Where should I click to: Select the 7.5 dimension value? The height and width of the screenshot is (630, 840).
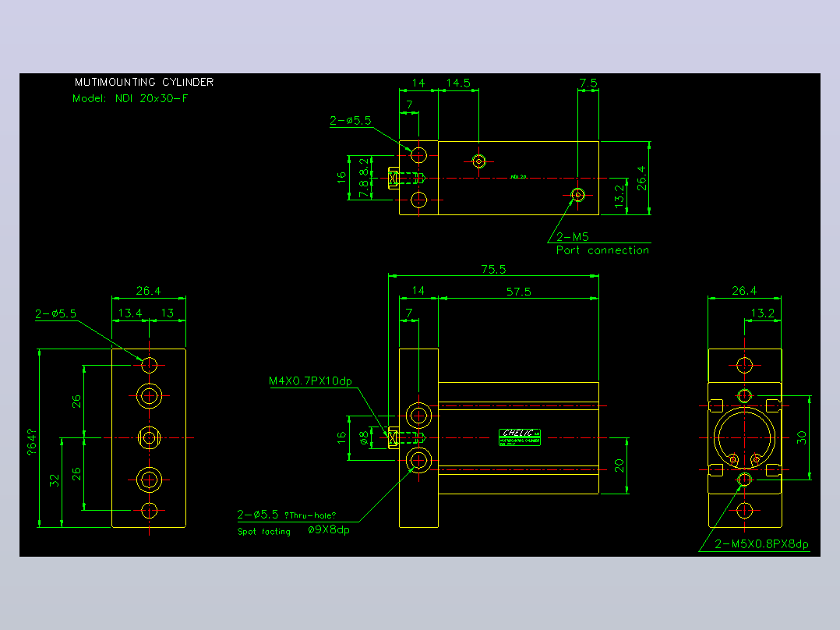(588, 83)
